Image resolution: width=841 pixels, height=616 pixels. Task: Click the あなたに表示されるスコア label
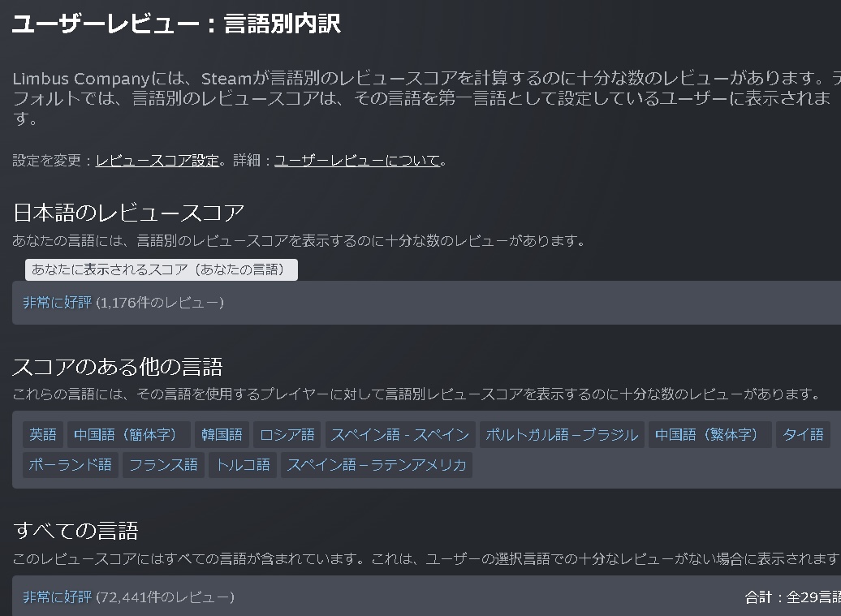coord(161,269)
